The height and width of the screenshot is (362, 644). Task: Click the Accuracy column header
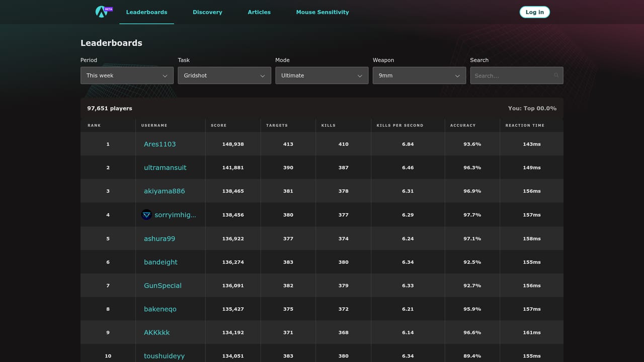point(463,125)
